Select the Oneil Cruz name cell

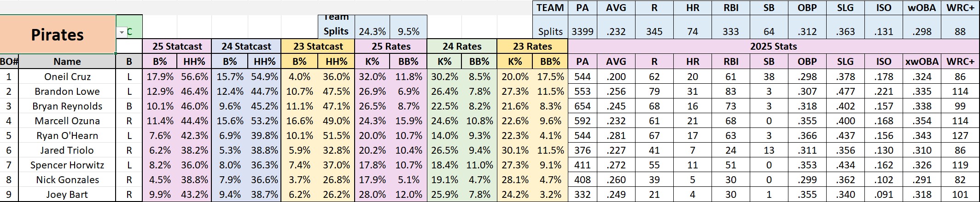(67, 77)
